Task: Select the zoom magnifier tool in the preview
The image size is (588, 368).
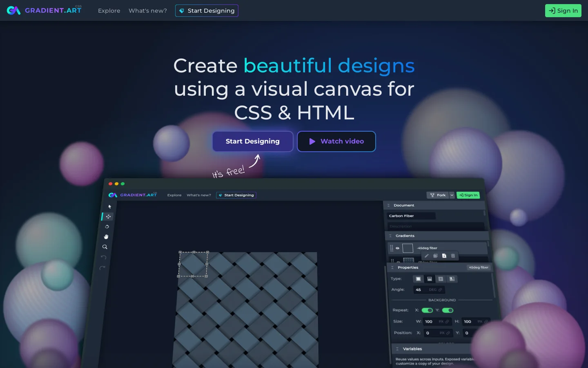Action: coord(105,247)
